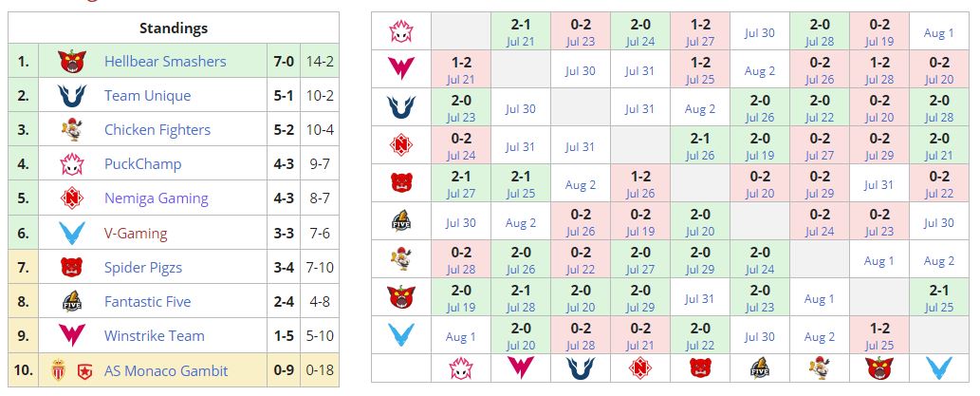Screen dimensions: 980x396
Task: Go to the V-Gaming team page link
Action: point(136,233)
